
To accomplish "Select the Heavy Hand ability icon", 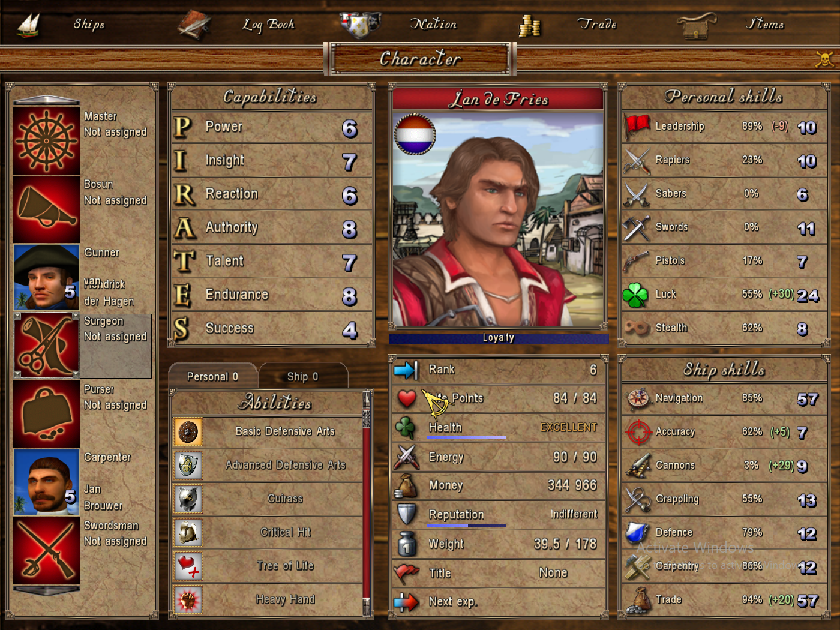I will [x=188, y=599].
